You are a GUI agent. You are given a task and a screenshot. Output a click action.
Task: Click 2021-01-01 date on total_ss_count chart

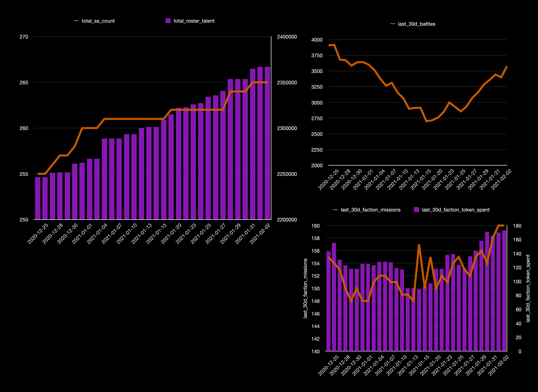pyautogui.click(x=82, y=233)
